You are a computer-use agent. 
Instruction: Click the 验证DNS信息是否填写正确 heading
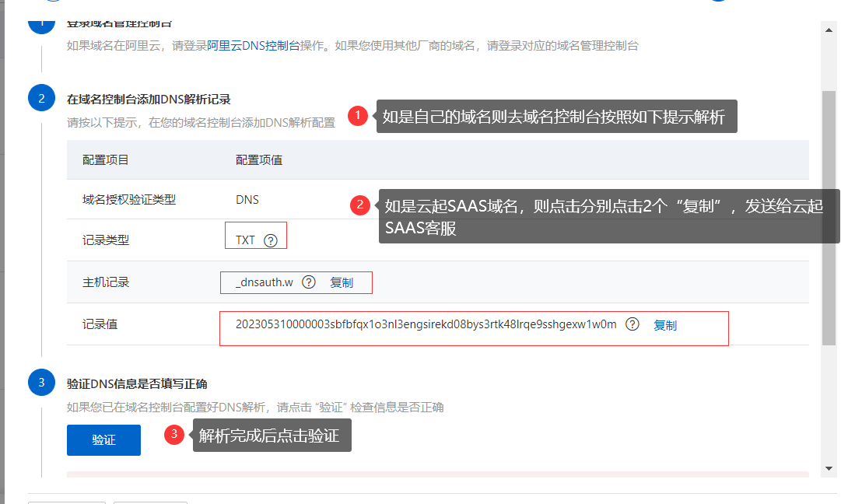click(137, 384)
